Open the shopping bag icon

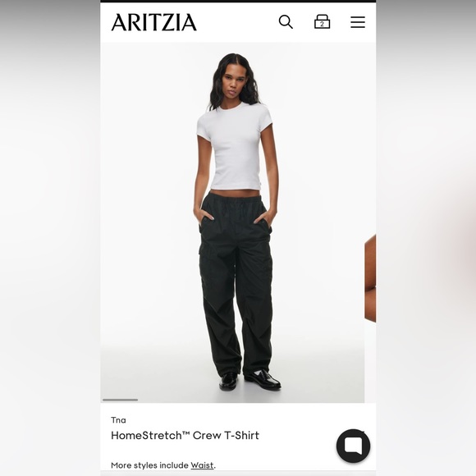pos(322,21)
